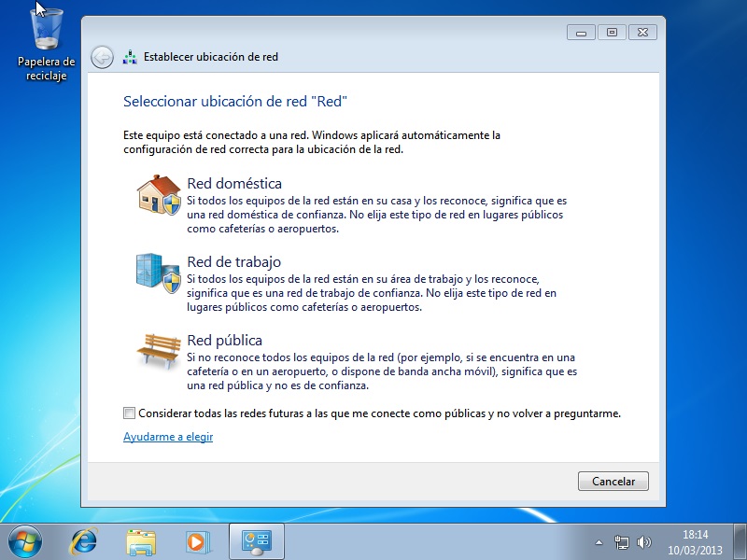Click the title Establecer ubicación de red
This screenshot has height=560, width=747.
click(x=211, y=57)
